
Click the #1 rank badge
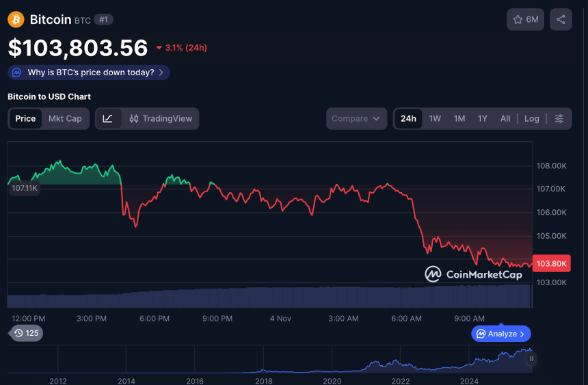(x=103, y=20)
